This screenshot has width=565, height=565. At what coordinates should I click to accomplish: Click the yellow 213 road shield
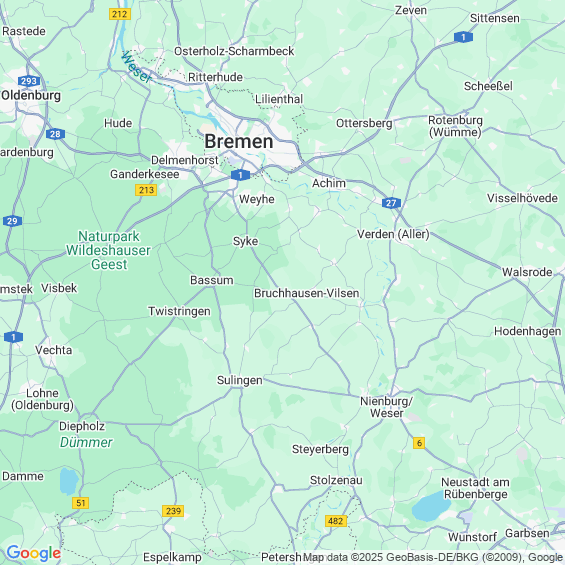click(146, 190)
